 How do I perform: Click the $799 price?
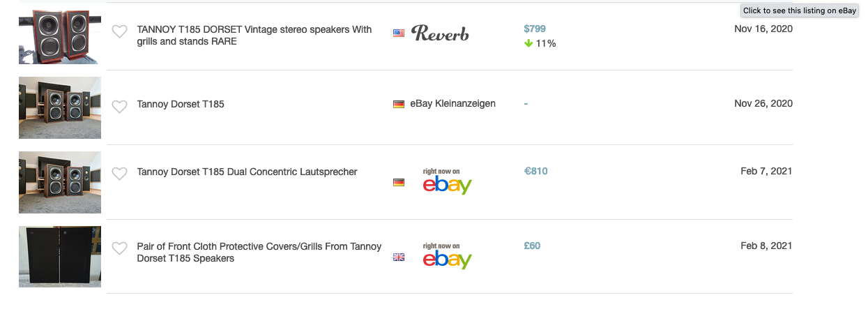535,29
